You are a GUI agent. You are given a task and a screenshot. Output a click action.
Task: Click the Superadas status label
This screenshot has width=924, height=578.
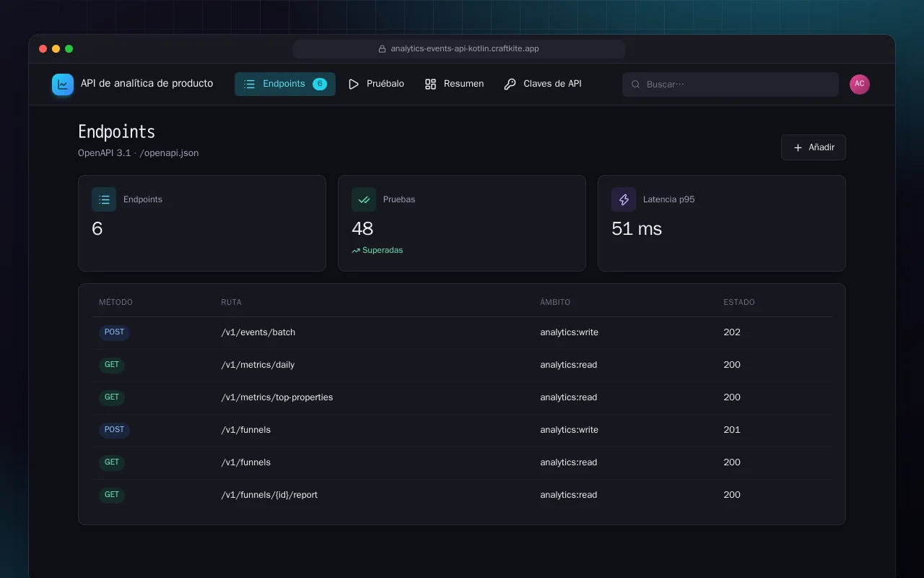pyautogui.click(x=383, y=251)
